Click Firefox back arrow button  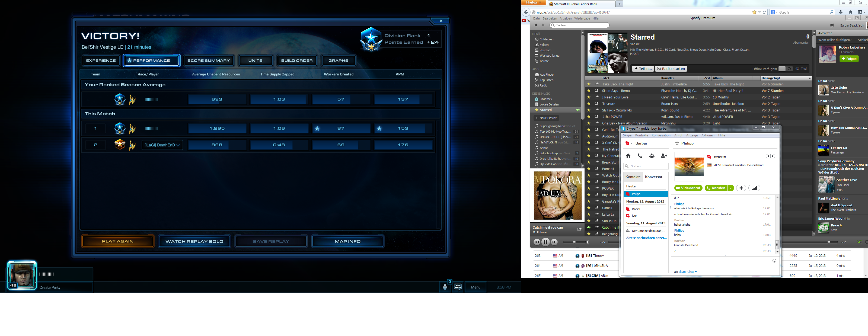526,12
